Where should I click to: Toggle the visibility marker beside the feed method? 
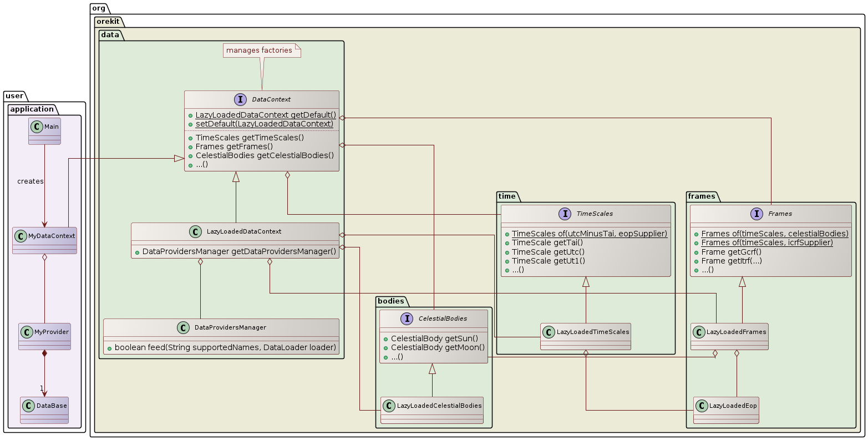pyautogui.click(x=110, y=347)
